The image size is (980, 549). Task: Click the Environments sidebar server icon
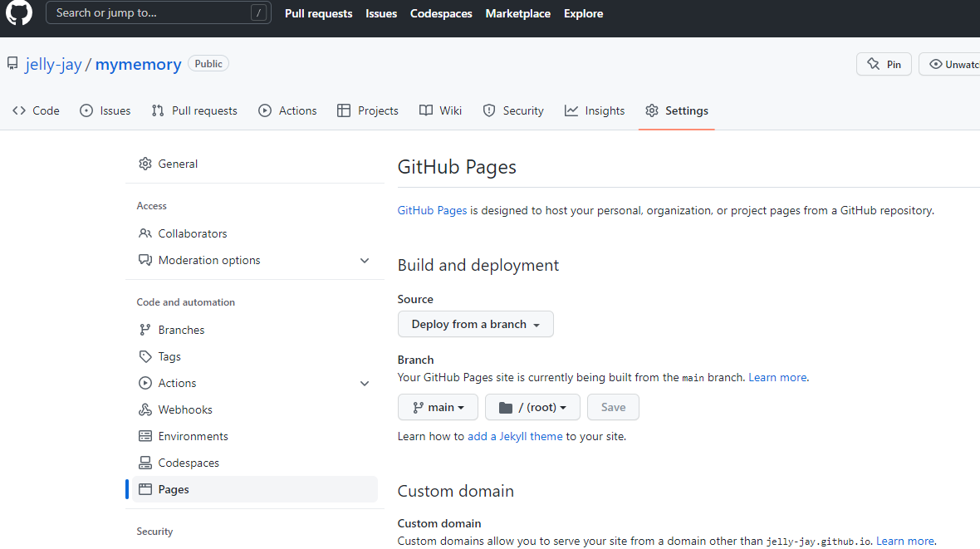(x=145, y=436)
